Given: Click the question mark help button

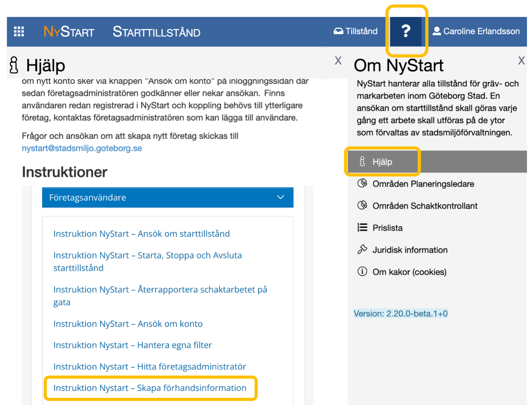Looking at the screenshot, I should point(406,31).
